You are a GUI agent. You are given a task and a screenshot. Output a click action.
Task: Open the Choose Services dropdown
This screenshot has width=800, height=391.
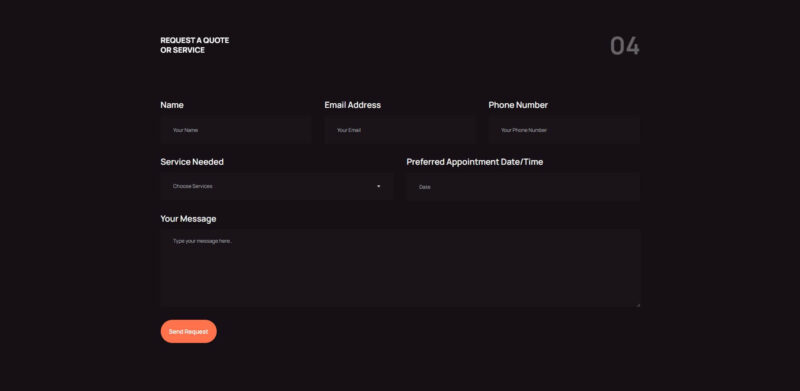pos(277,187)
